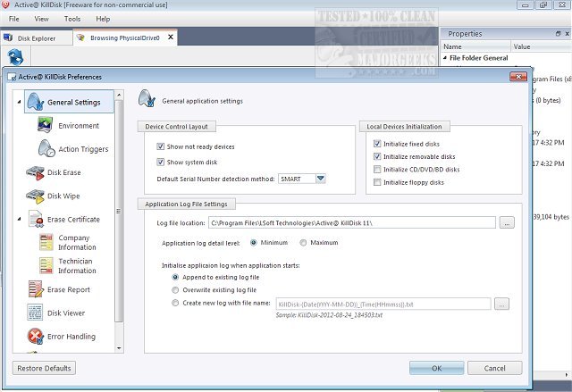
Task: Confirm preferences with OK button
Action: point(437,368)
